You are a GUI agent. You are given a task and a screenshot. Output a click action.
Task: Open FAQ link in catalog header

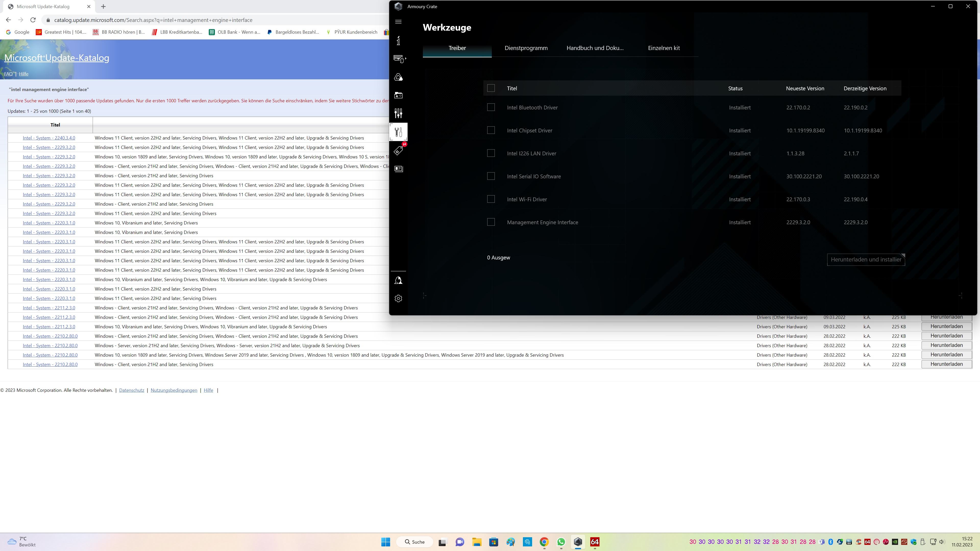point(8,74)
